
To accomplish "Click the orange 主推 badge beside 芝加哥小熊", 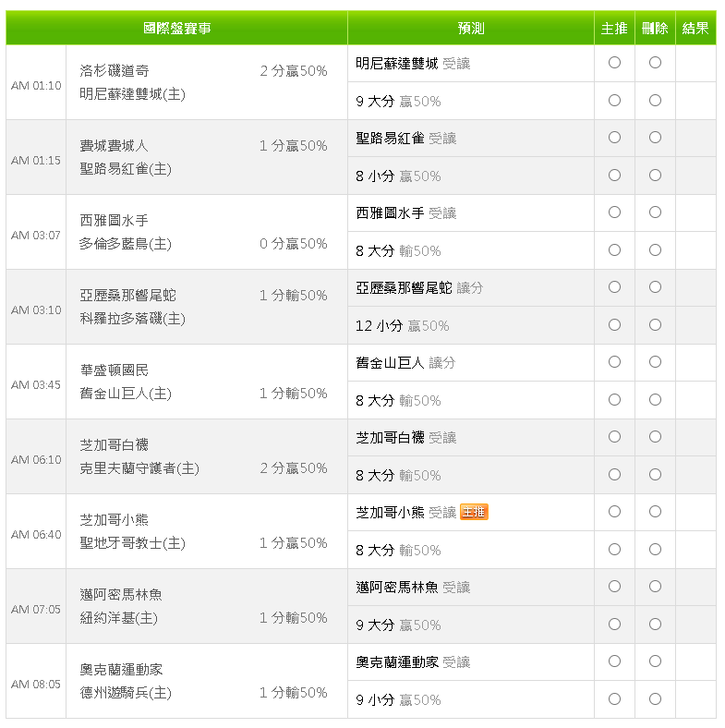I will tap(474, 512).
